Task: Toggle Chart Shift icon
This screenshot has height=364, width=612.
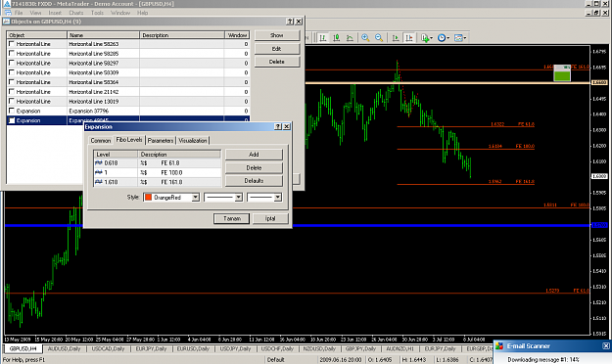Action: 409,38
